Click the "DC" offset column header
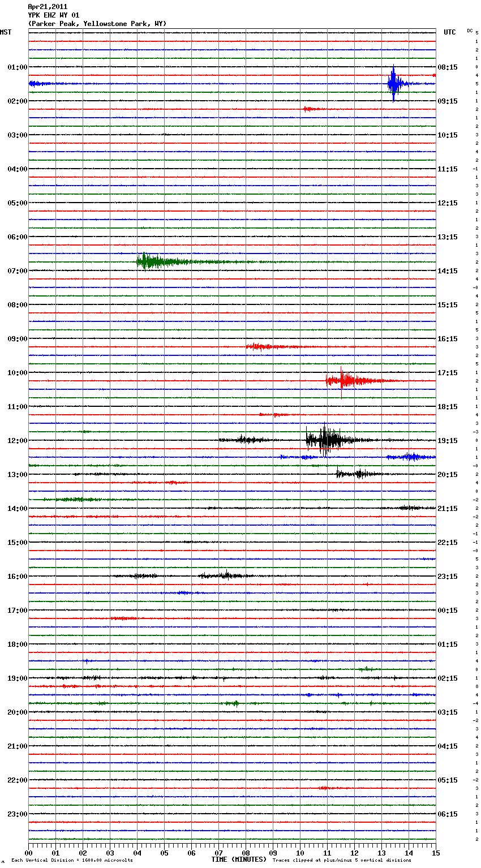The width and height of the screenshot is (481, 868). [470, 31]
